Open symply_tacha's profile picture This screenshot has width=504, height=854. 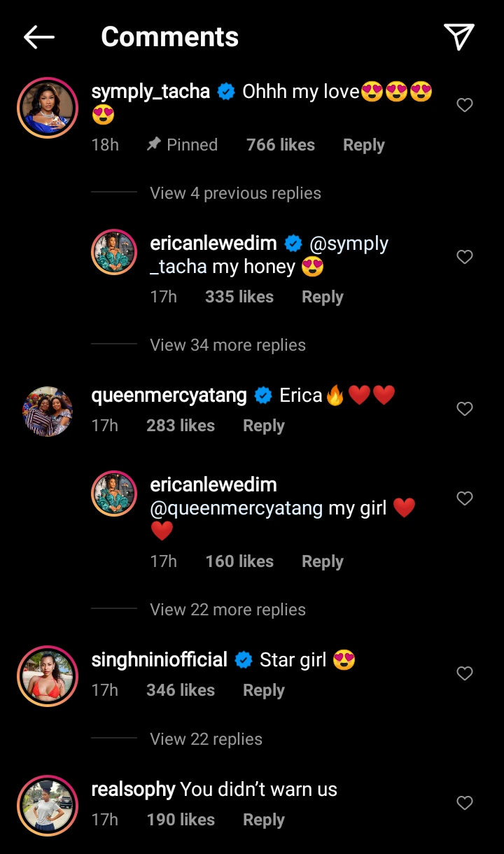tap(47, 108)
